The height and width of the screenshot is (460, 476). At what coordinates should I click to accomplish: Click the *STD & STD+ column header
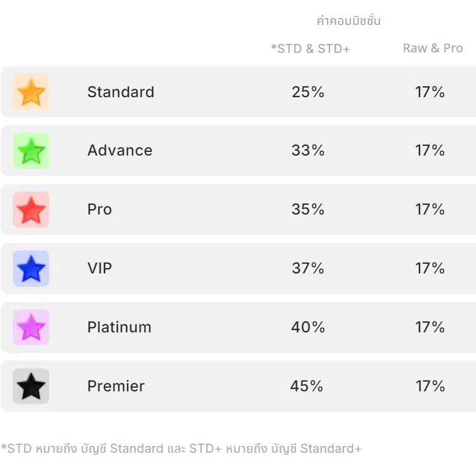point(310,49)
